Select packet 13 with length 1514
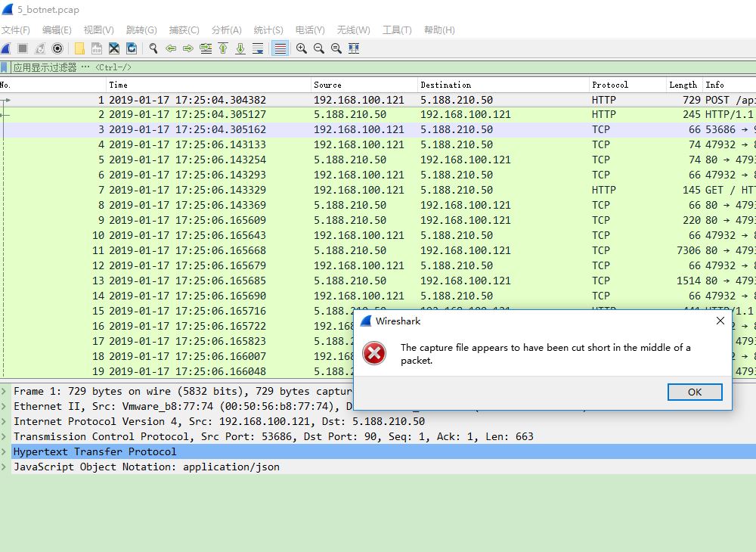756x552 pixels. [x=378, y=281]
